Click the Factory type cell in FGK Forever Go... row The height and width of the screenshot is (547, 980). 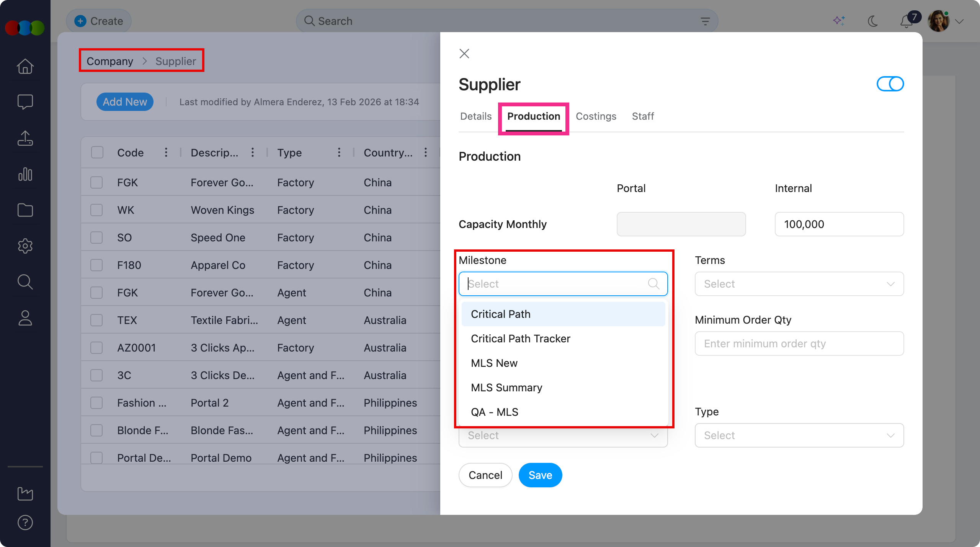tap(296, 182)
